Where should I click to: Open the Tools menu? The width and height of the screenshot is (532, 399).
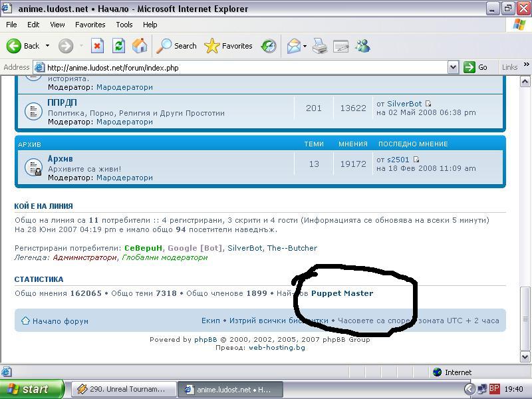click(124, 25)
